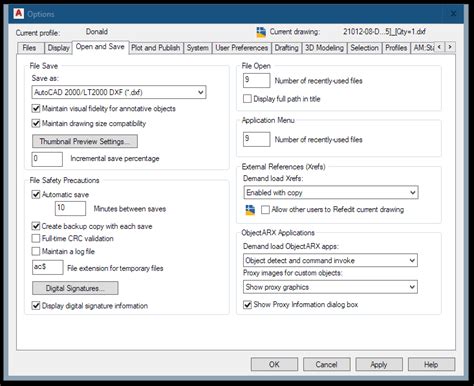This screenshot has height=386, width=474.
Task: Click File Open recently-used files number field
Action: point(256,80)
